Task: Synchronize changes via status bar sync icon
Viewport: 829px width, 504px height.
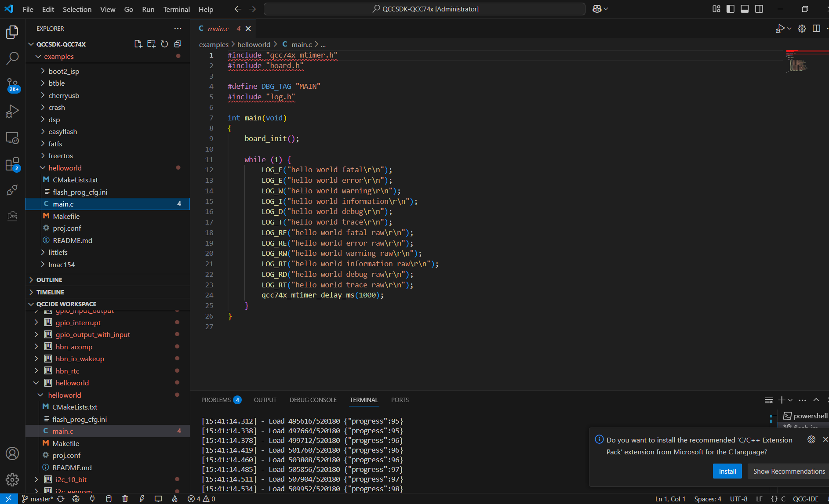Action: (61, 499)
